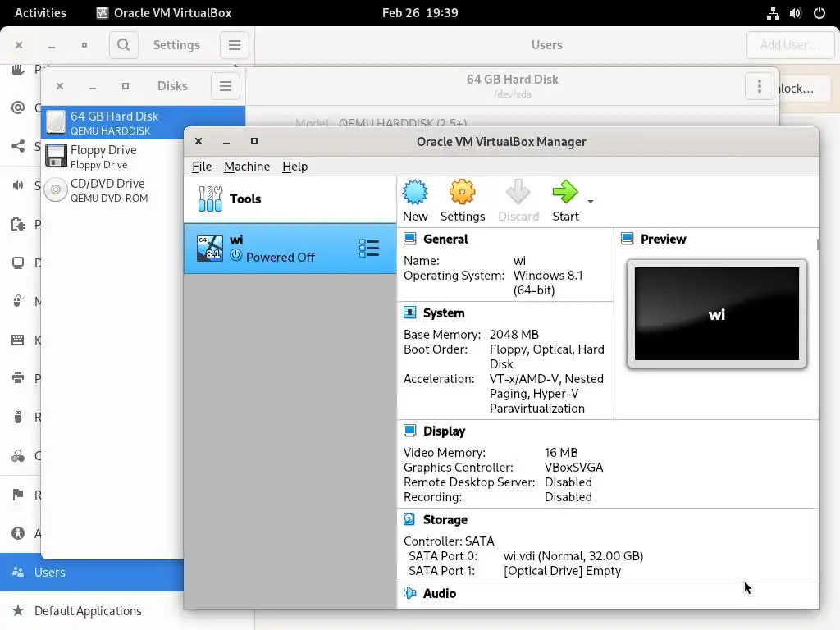Expand the Start button dropdown arrow
The image size is (840, 630).
click(591, 202)
